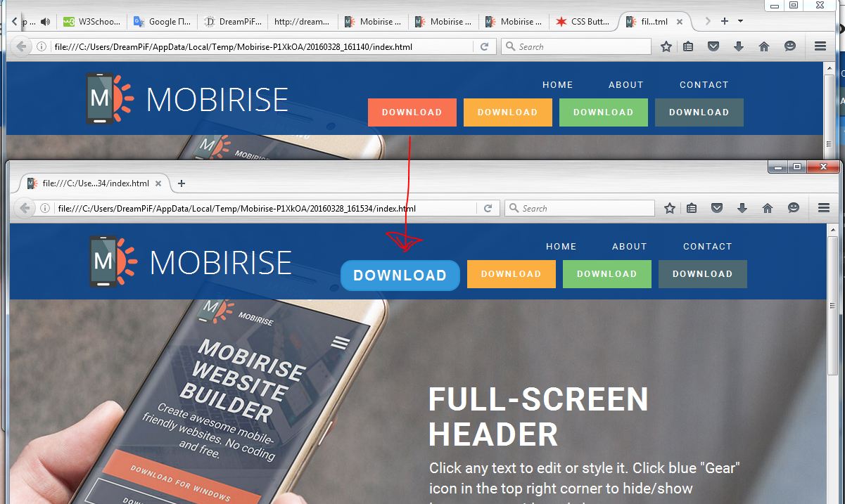Click the site info icon in the front window URL bar
Viewport: 845px width, 504px height.
(x=45, y=208)
